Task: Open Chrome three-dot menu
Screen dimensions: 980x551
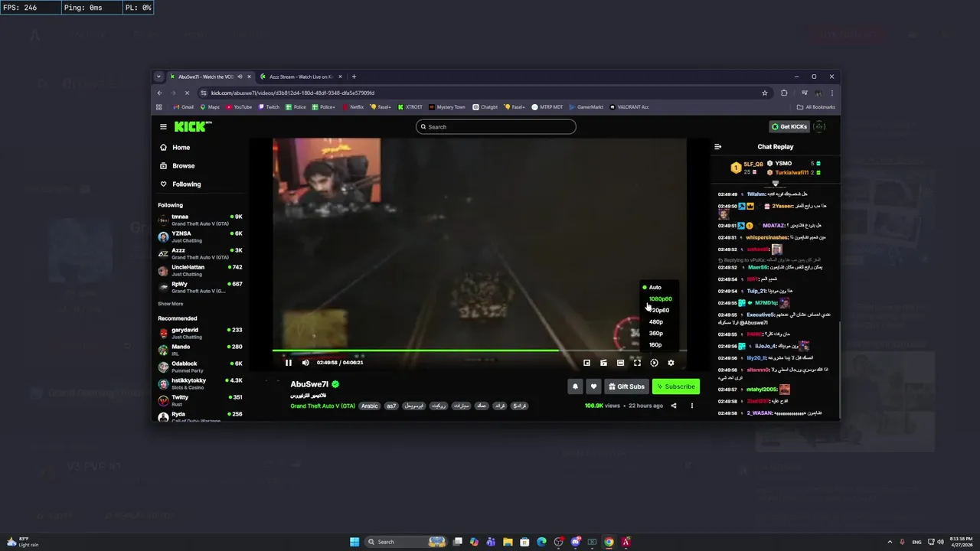Action: [x=832, y=93]
